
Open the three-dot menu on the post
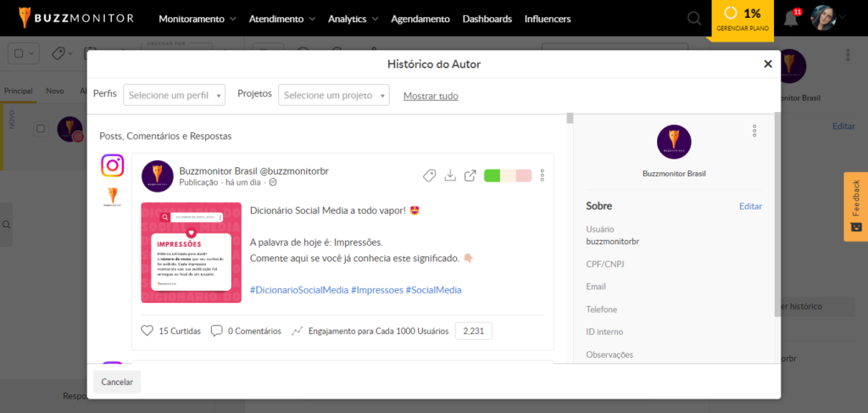point(542,176)
